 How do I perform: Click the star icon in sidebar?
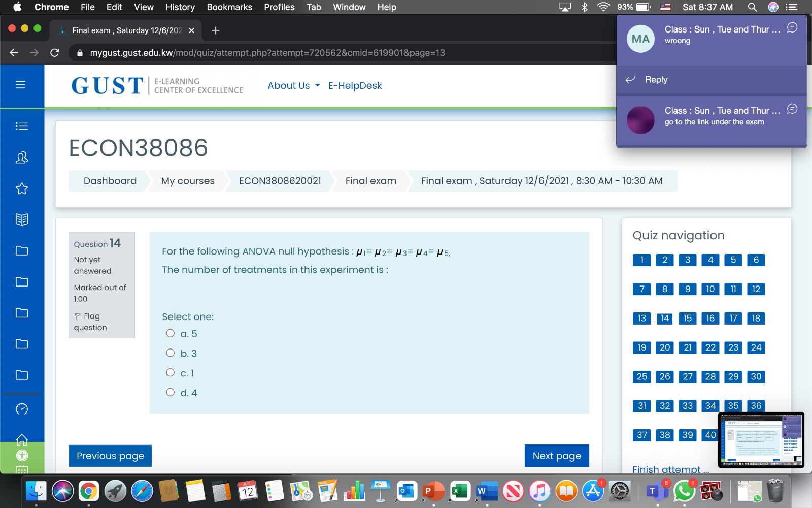21,189
